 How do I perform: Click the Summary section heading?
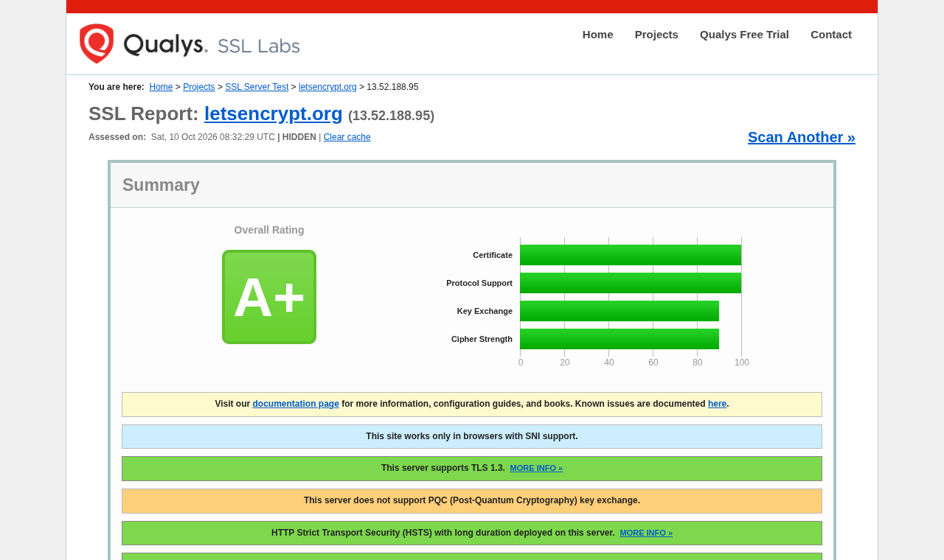161,185
